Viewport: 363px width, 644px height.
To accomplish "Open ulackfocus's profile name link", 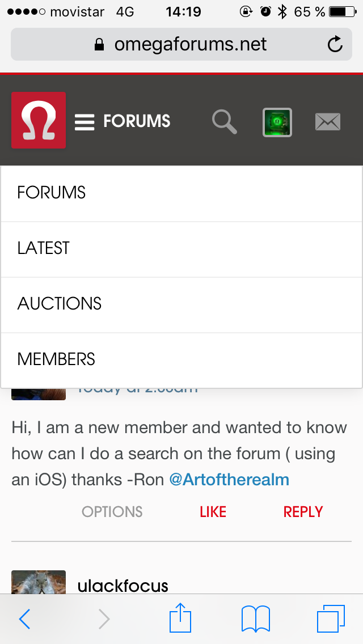I will click(123, 586).
